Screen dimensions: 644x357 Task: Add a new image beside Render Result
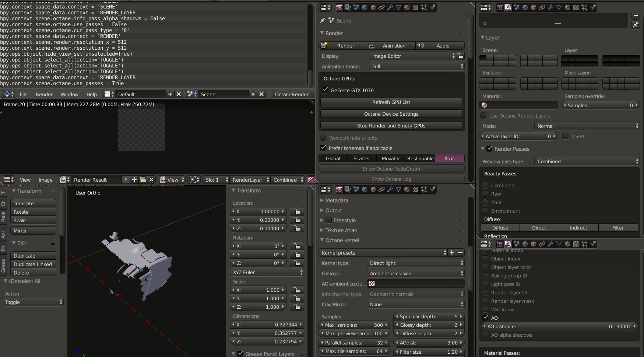point(134,180)
